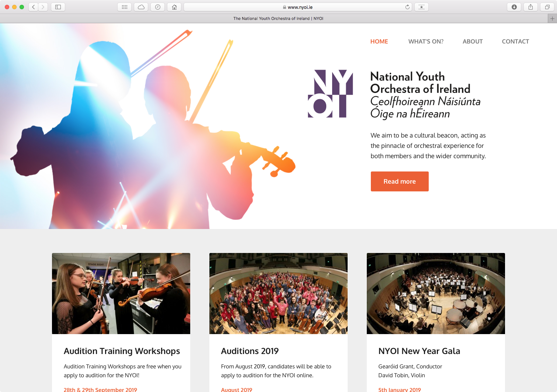The width and height of the screenshot is (557, 392).
Task: Click 'Audition Training Workshops are free' description
Action: (122, 371)
